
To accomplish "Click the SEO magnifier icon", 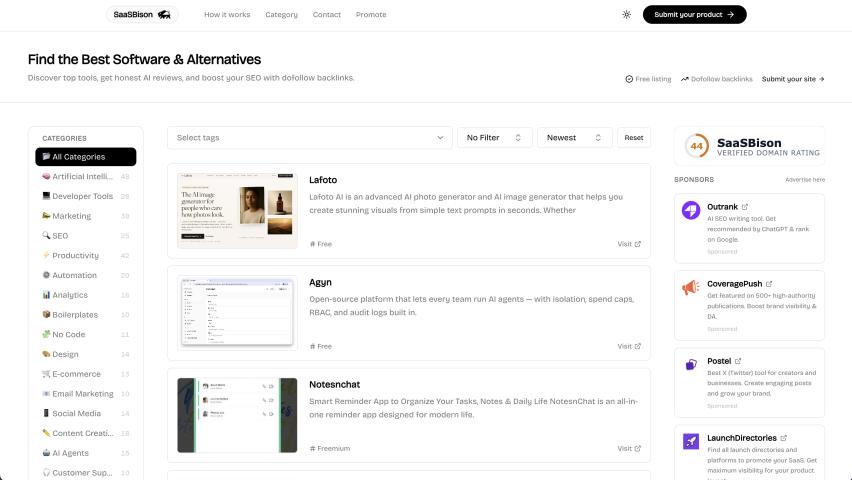I will [46, 235].
